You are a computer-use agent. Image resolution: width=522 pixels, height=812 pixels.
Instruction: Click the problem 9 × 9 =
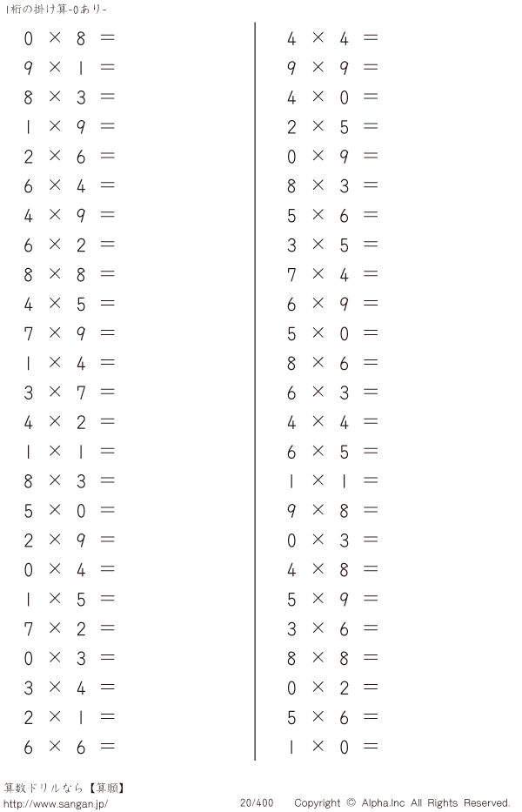(332, 68)
